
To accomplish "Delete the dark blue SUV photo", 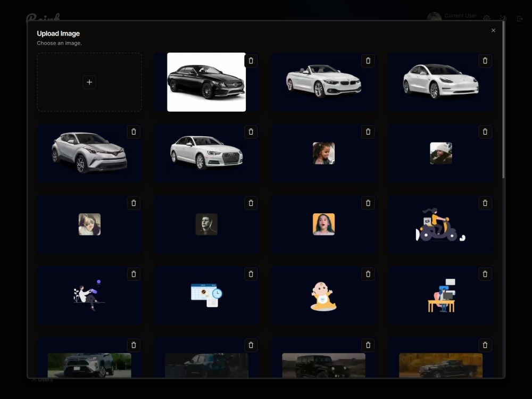I will tap(251, 345).
